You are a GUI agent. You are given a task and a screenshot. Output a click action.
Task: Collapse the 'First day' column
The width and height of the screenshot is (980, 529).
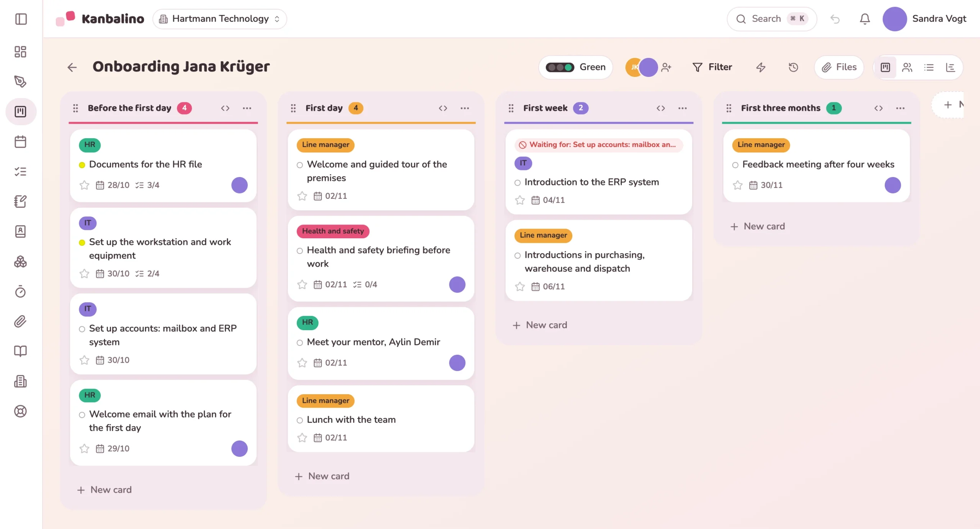pos(443,108)
